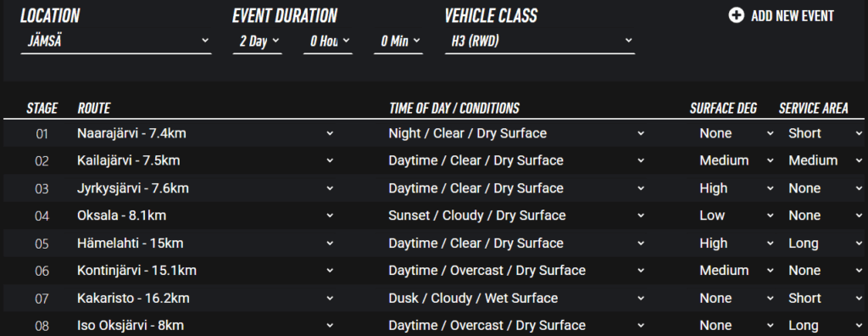Open stage 08 Iso Oksjärvi - 8km route dropdown
Image resolution: width=868 pixels, height=336 pixels.
point(206,326)
